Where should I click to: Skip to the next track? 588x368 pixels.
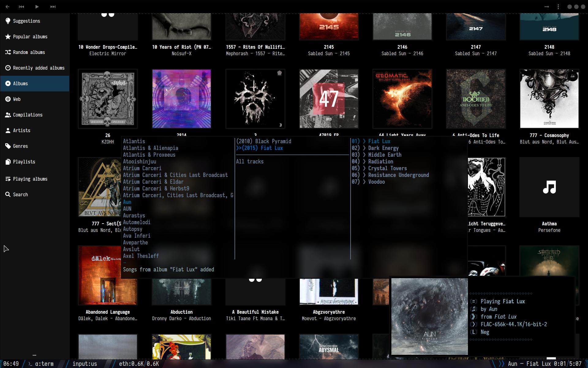pos(53,6)
